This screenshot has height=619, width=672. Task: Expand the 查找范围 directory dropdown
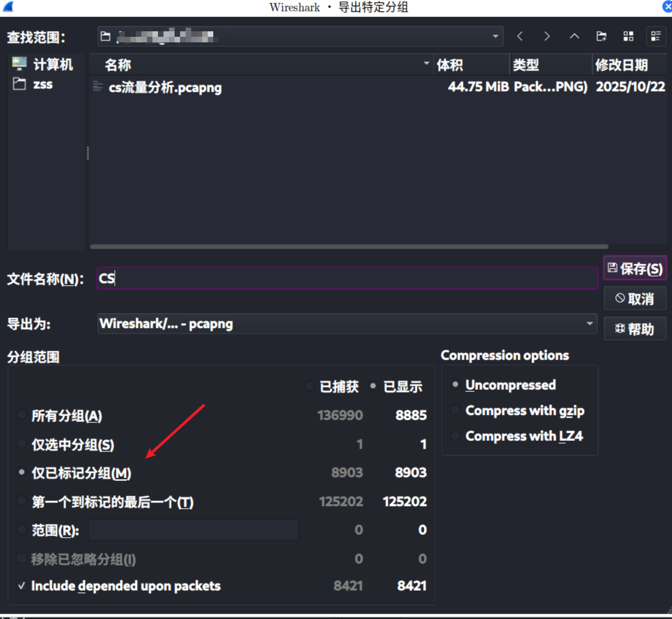tap(495, 36)
